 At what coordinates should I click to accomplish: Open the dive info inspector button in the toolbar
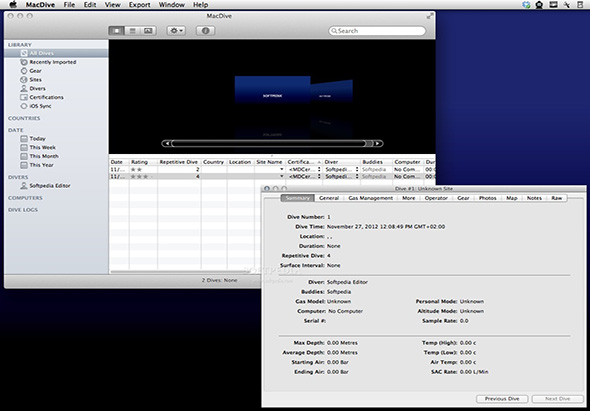point(205,30)
